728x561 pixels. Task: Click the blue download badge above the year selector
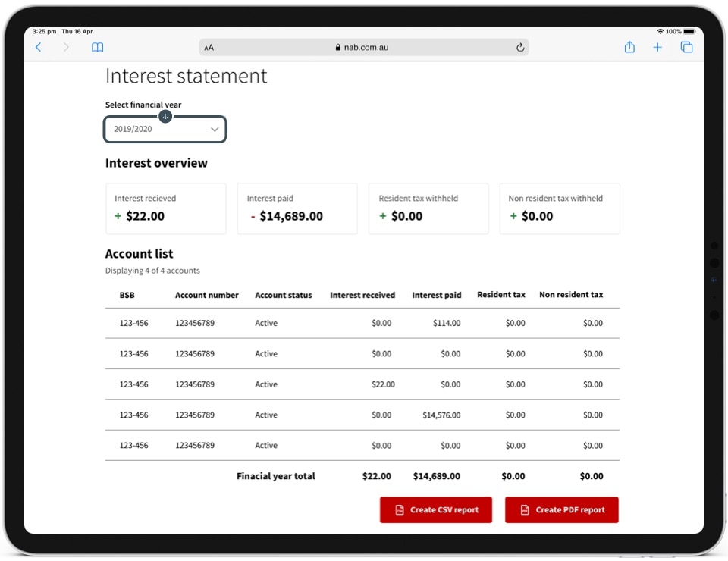click(165, 116)
